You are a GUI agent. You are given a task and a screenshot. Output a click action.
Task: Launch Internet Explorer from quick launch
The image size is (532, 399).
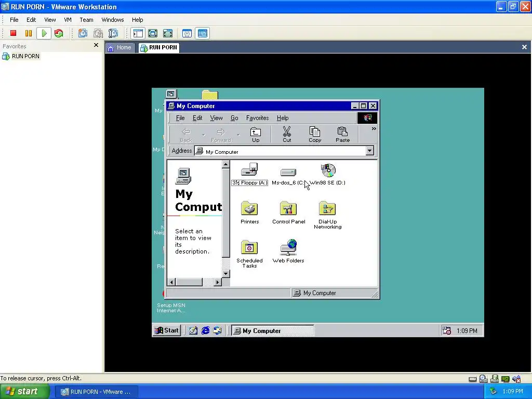point(205,330)
